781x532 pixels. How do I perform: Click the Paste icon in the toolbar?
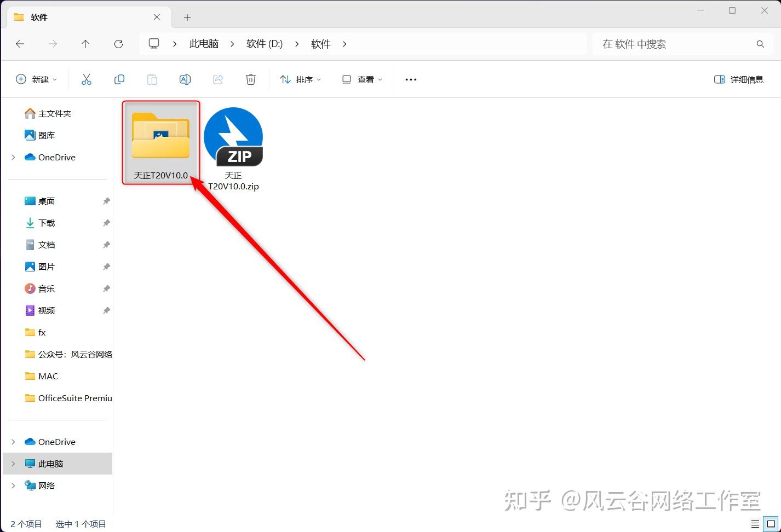click(152, 79)
